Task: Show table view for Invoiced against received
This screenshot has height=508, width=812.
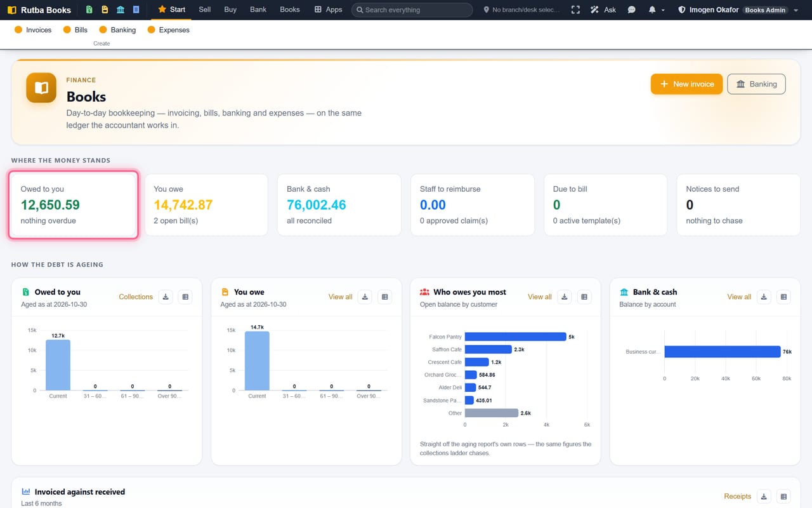Action: coord(783,497)
